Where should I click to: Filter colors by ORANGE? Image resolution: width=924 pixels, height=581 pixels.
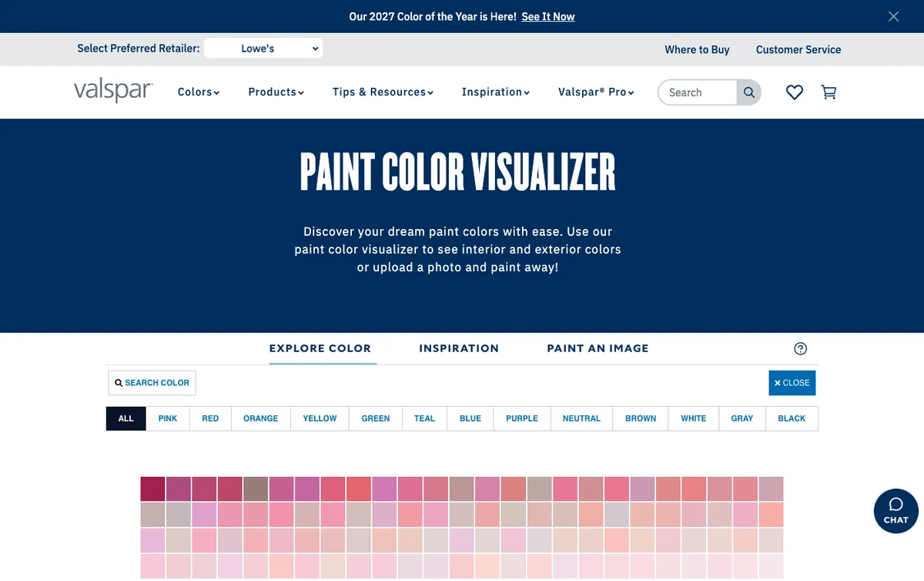(x=261, y=418)
